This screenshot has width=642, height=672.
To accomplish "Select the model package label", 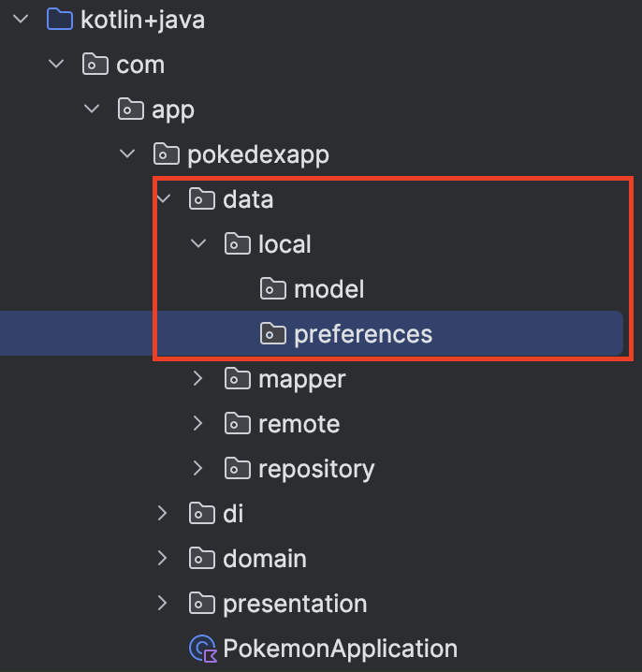I will [x=328, y=289].
